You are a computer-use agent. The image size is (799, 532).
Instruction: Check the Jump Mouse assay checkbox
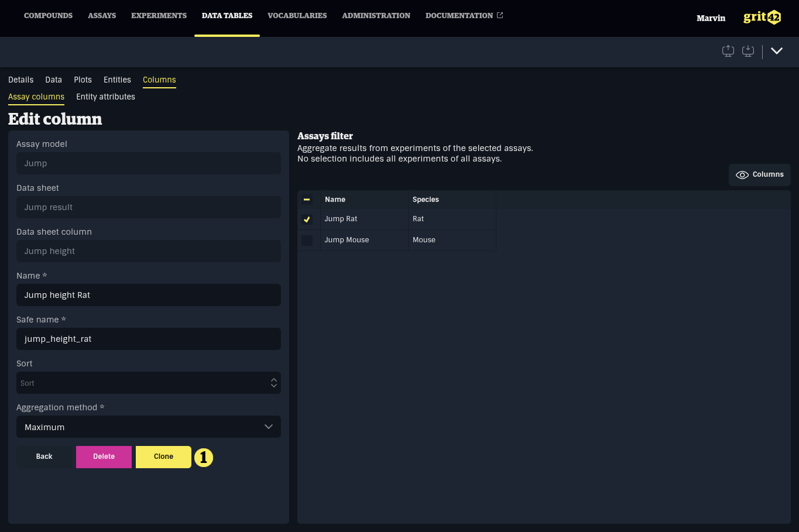pyautogui.click(x=307, y=241)
